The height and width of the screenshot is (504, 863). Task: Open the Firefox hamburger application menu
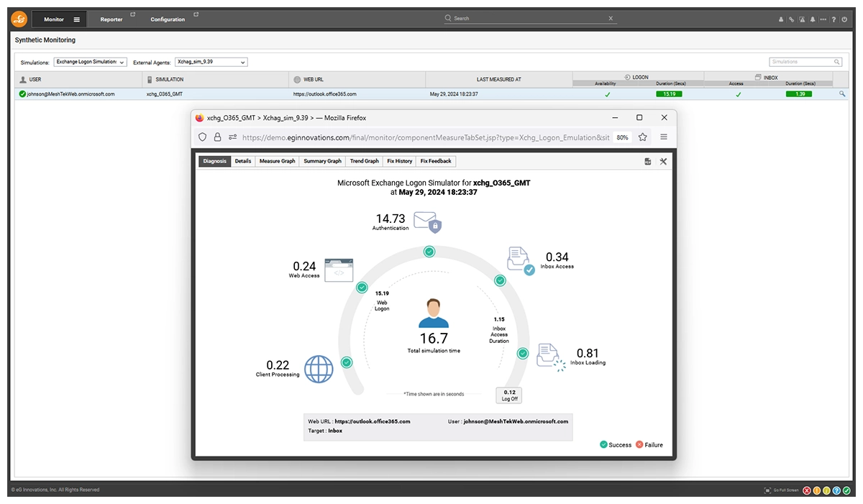pos(664,137)
